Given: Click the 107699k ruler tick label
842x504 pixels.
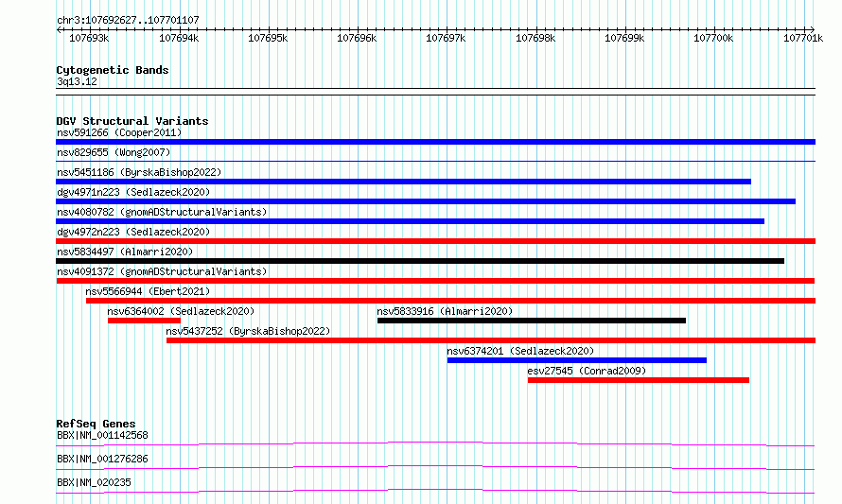Looking at the screenshot, I should [624, 38].
